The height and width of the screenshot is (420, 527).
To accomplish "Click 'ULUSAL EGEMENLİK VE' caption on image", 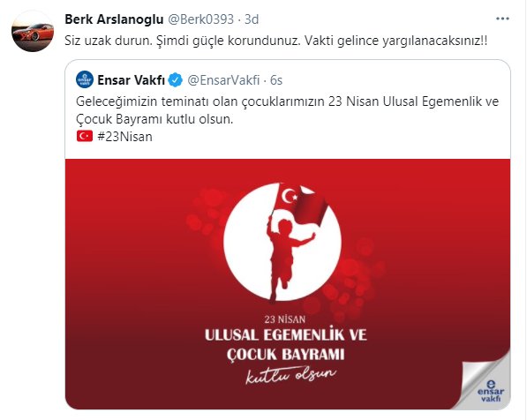I will click(x=286, y=334).
